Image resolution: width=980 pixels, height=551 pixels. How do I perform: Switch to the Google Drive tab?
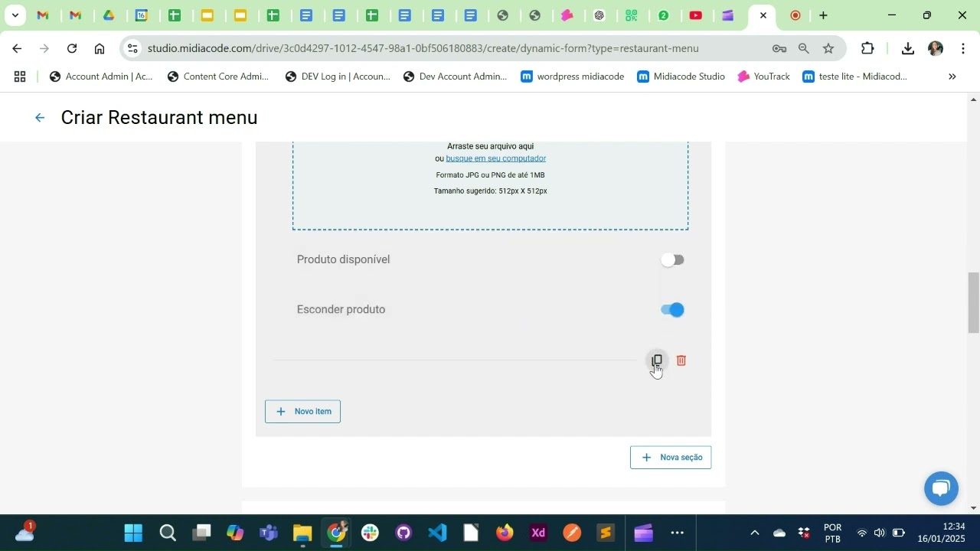109,15
